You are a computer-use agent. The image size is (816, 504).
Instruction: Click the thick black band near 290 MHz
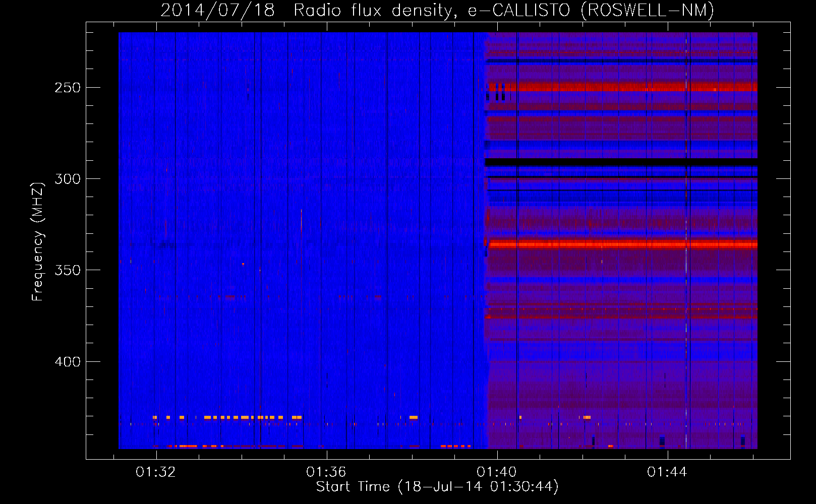tap(621, 162)
